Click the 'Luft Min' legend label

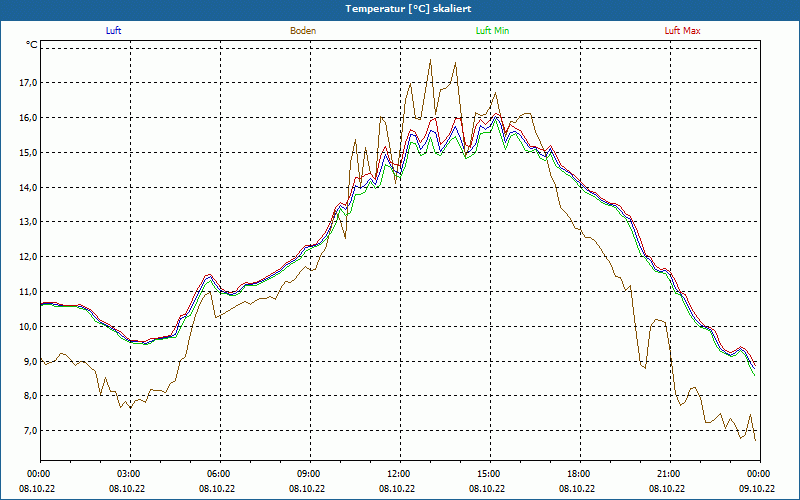pos(492,31)
